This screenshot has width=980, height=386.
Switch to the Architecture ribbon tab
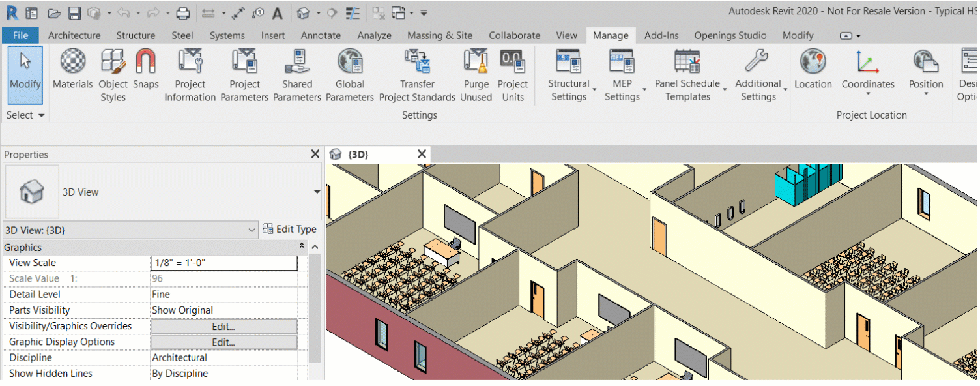(74, 35)
